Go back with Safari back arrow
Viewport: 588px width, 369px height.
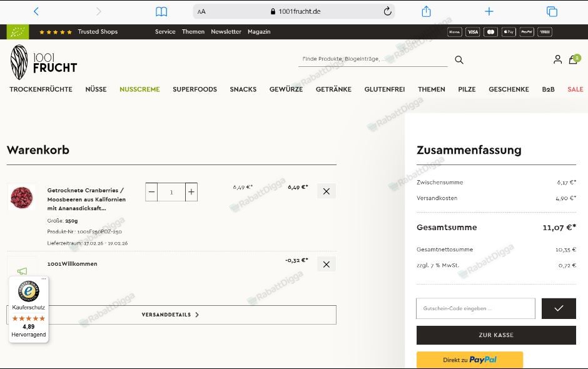pos(36,11)
